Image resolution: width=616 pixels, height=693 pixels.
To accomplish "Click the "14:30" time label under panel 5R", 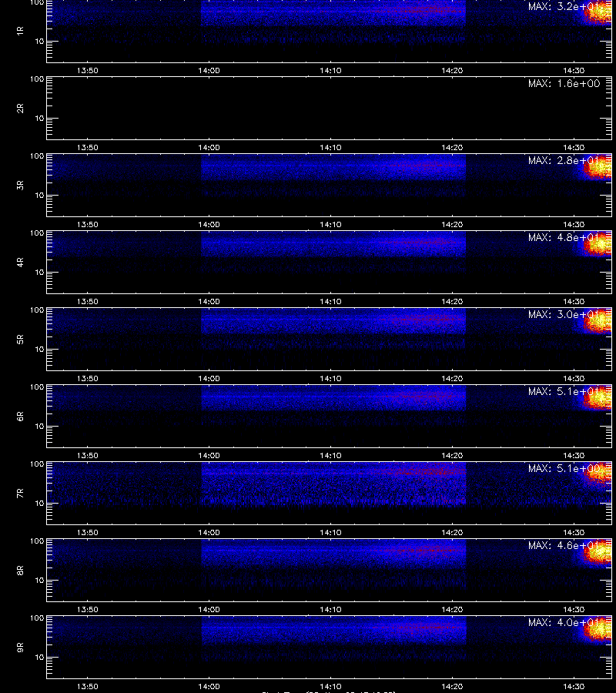I will [x=574, y=378].
